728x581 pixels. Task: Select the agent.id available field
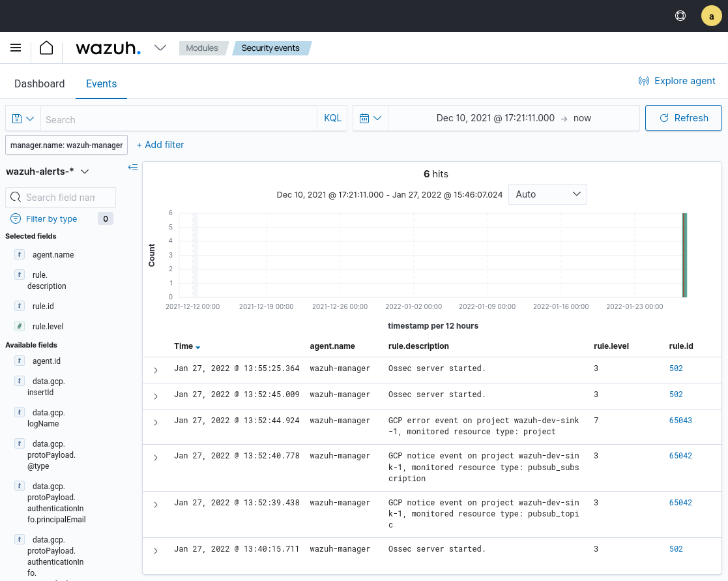(x=46, y=361)
